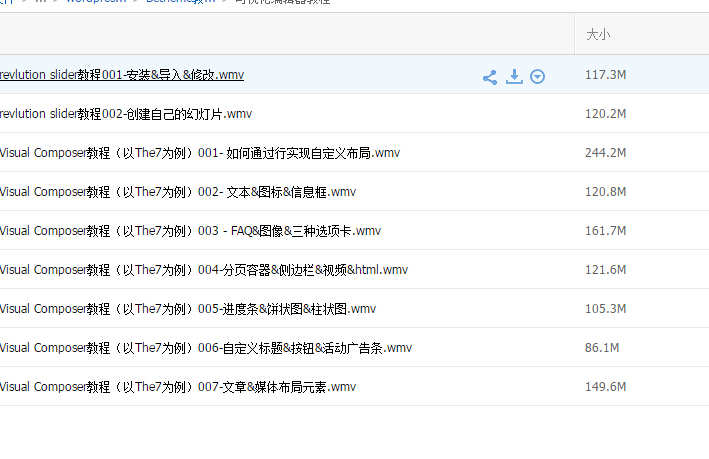
Task: Download the revlution slider 001 file
Action: tap(514, 76)
